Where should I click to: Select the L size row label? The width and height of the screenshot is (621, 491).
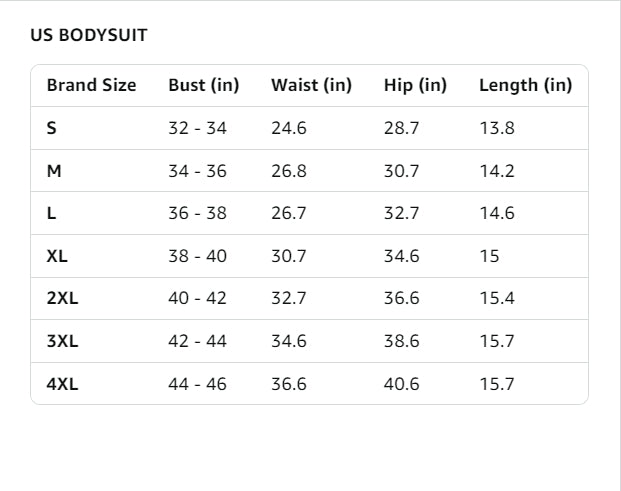pyautogui.click(x=51, y=213)
